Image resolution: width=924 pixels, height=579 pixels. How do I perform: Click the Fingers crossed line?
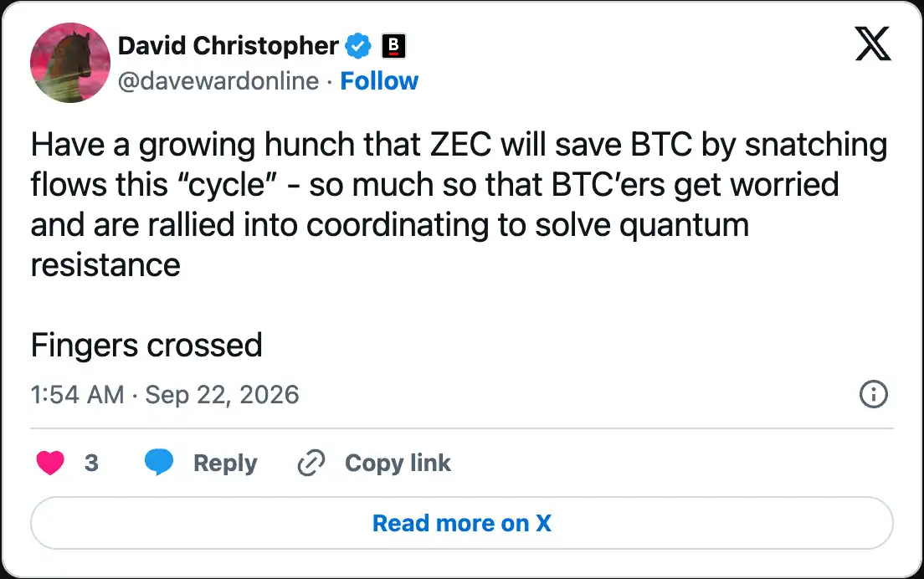pos(146,346)
